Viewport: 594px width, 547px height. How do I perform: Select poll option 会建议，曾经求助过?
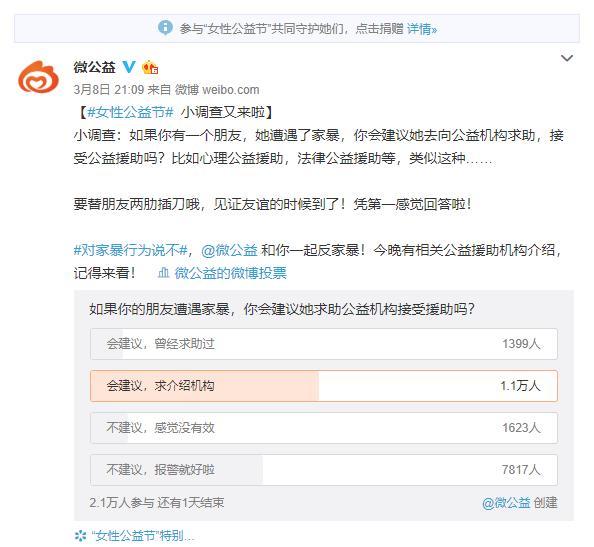point(324,344)
